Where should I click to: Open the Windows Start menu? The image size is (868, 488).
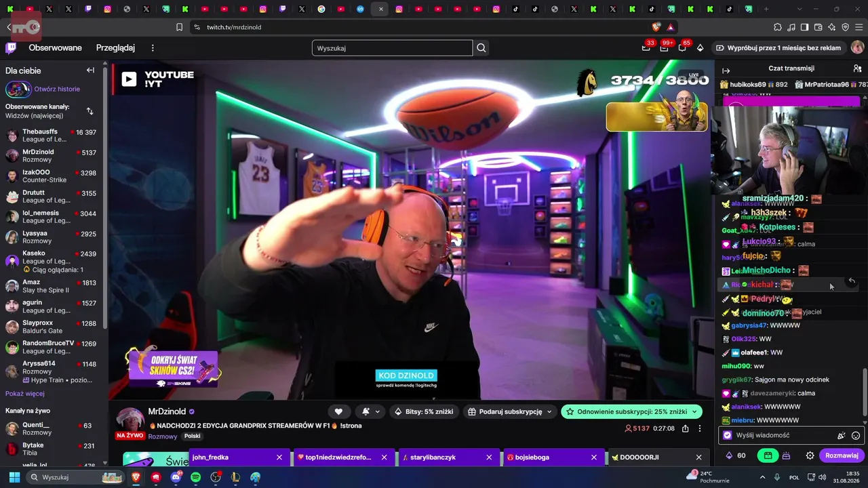click(14, 477)
